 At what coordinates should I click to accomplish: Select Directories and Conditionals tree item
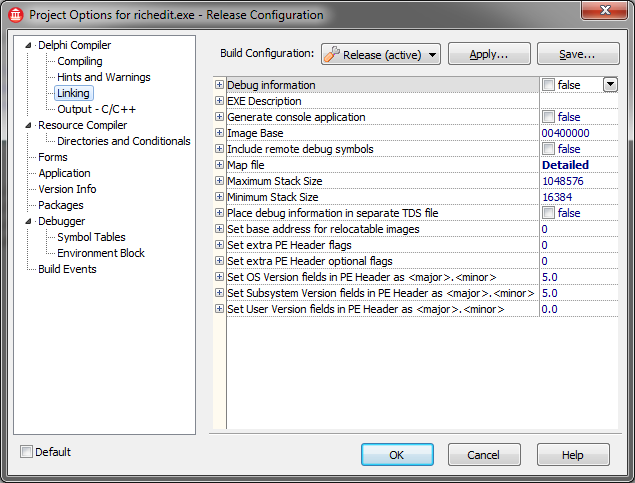click(x=124, y=141)
